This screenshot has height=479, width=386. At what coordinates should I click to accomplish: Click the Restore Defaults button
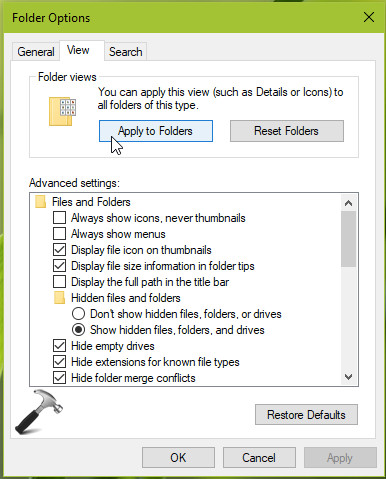pyautogui.click(x=306, y=415)
